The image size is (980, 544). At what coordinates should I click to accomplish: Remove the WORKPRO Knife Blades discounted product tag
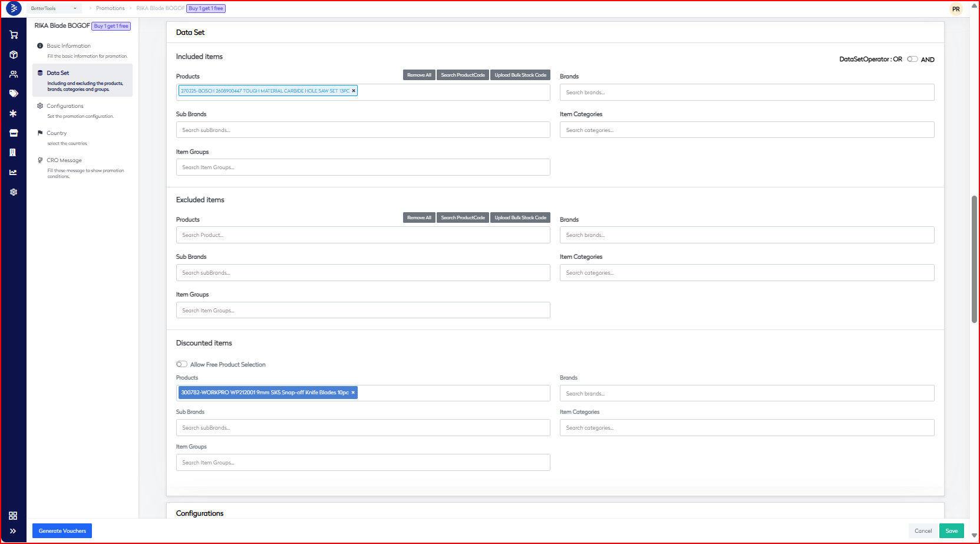[x=353, y=393]
